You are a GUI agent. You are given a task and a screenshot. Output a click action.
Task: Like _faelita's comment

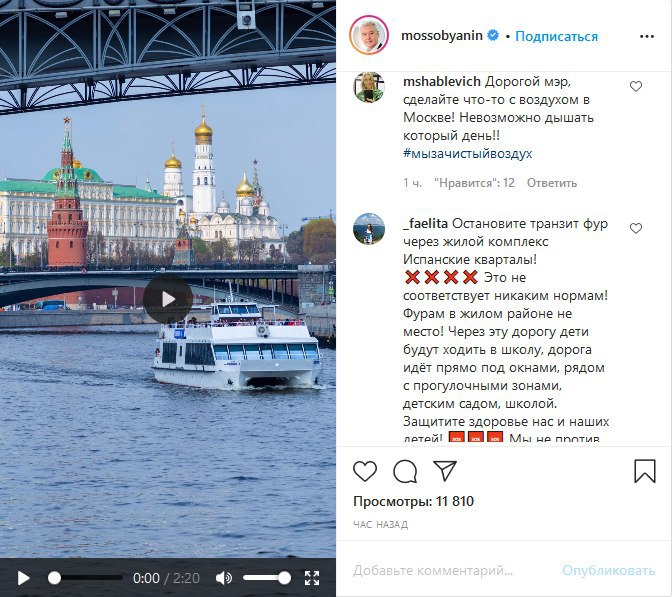click(x=636, y=228)
